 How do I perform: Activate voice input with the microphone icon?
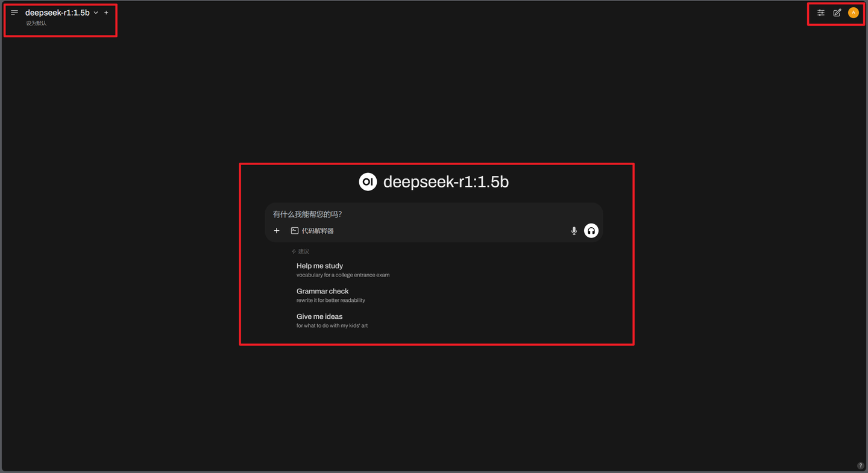tap(574, 230)
